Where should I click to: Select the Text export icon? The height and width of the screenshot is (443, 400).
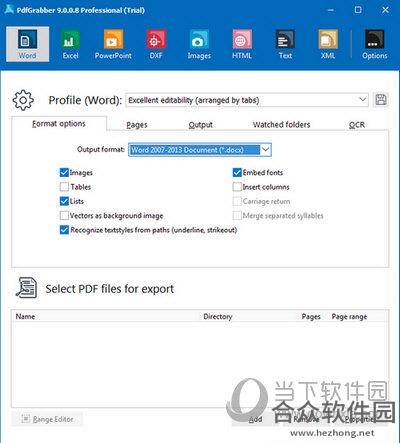(285, 44)
